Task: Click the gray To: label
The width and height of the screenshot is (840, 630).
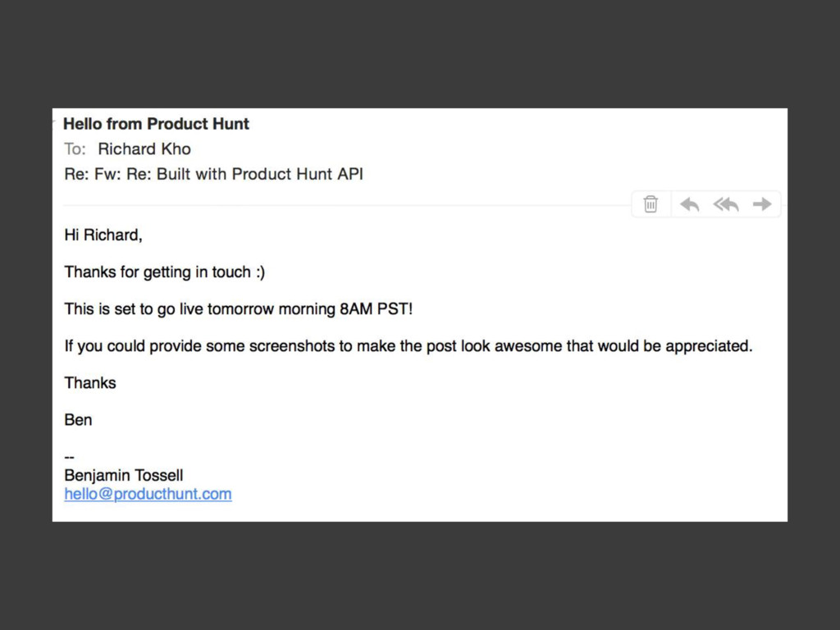Action: tap(75, 149)
